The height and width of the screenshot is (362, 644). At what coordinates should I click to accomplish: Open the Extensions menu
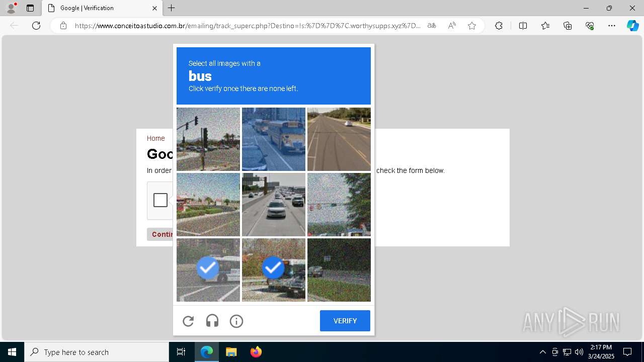tap(499, 26)
